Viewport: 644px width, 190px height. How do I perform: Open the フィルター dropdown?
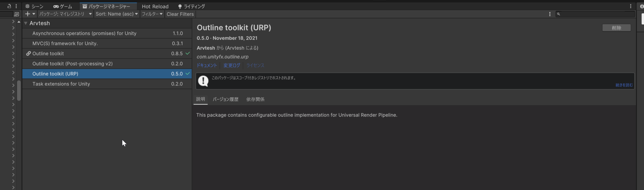click(152, 14)
